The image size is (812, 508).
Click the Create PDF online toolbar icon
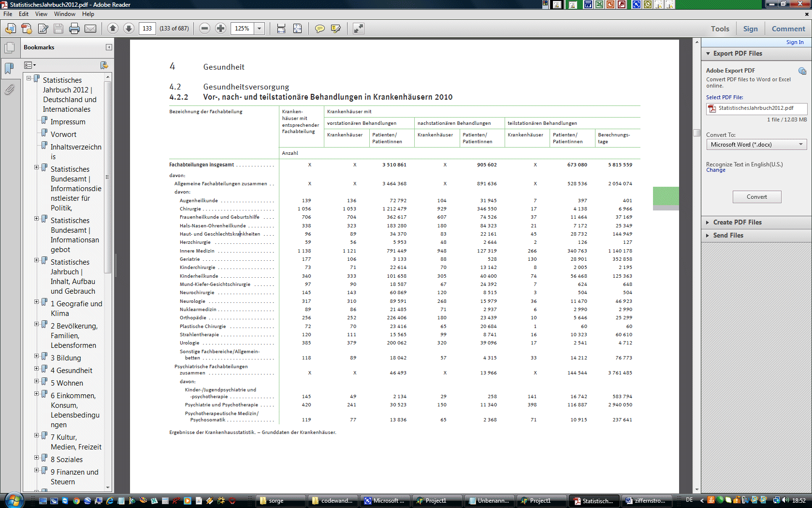(27, 29)
